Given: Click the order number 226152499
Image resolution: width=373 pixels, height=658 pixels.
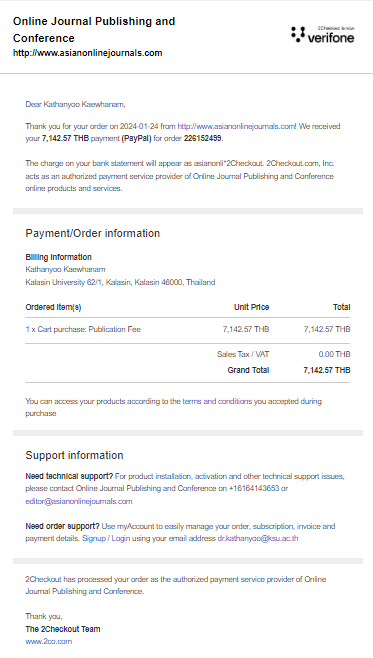Looking at the screenshot, I should tap(202, 138).
